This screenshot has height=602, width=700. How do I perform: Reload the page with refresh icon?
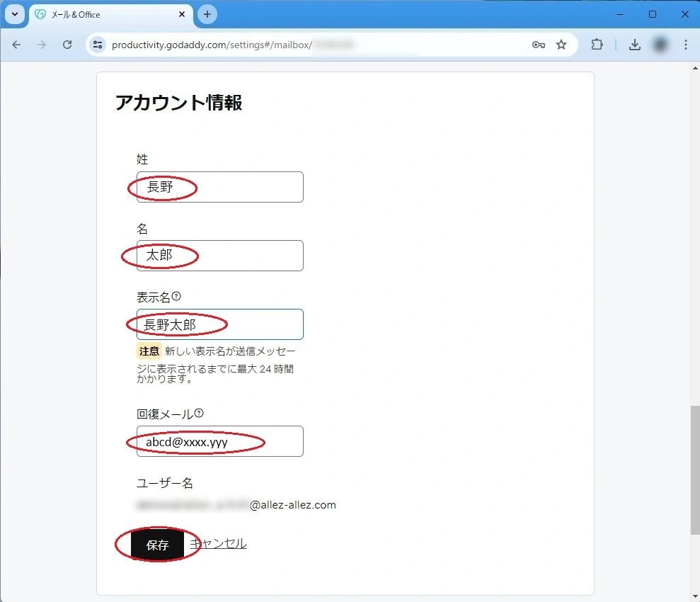(x=67, y=45)
